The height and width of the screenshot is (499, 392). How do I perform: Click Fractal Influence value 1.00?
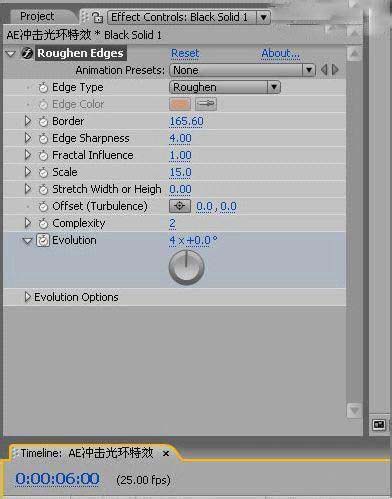click(x=180, y=155)
